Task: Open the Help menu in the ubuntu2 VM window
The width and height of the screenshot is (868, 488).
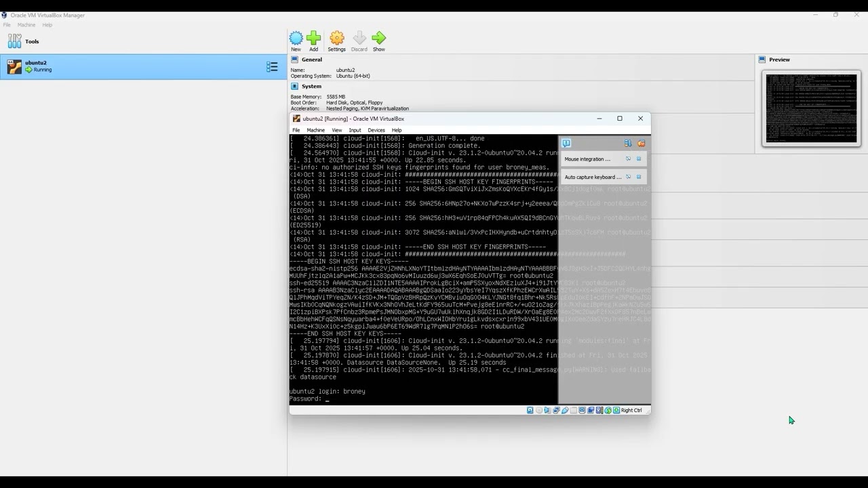Action: (397, 130)
